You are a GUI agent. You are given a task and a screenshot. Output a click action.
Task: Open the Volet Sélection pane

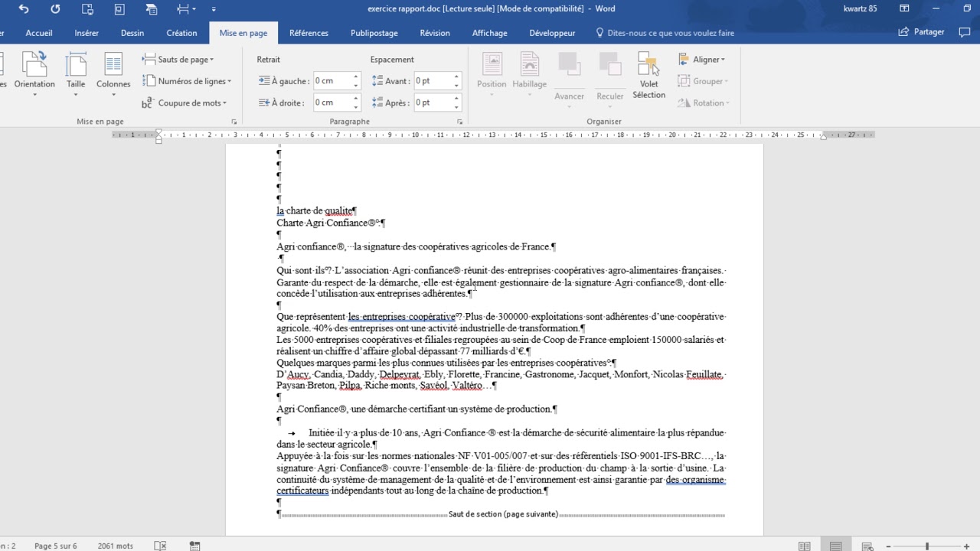pos(648,75)
